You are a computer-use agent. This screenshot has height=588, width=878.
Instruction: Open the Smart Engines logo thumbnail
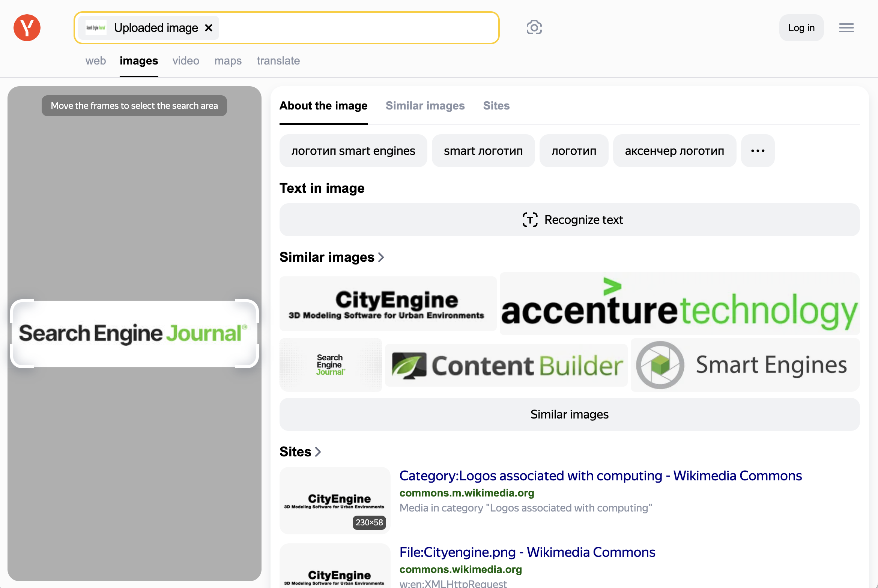coord(745,365)
